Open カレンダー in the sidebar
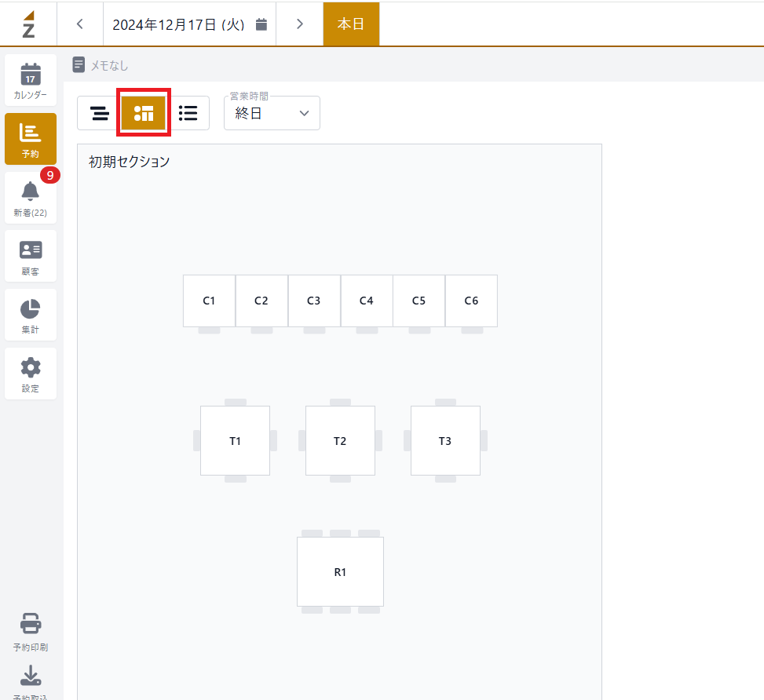Image resolution: width=764 pixels, height=700 pixels. point(30,80)
